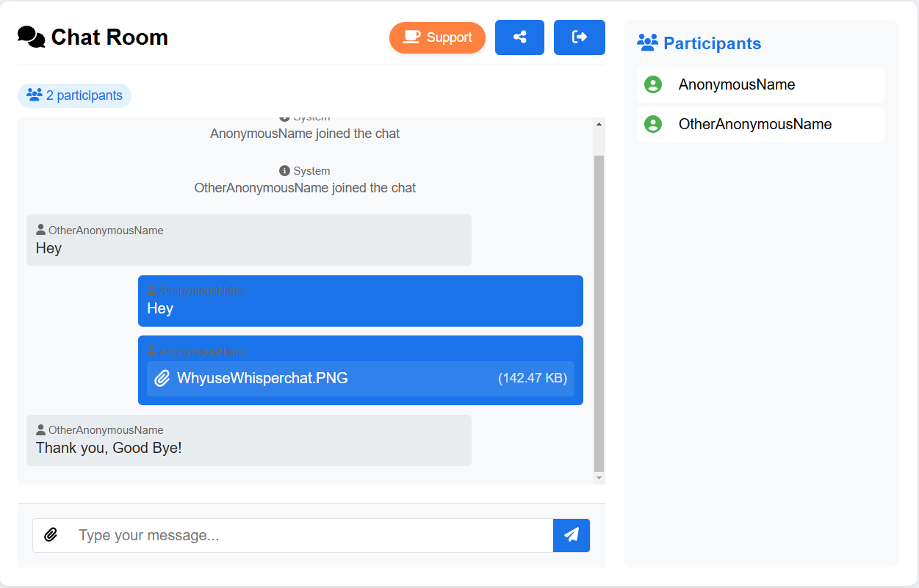Send message with the paper plane button
The height and width of the screenshot is (588, 919).
click(572, 535)
